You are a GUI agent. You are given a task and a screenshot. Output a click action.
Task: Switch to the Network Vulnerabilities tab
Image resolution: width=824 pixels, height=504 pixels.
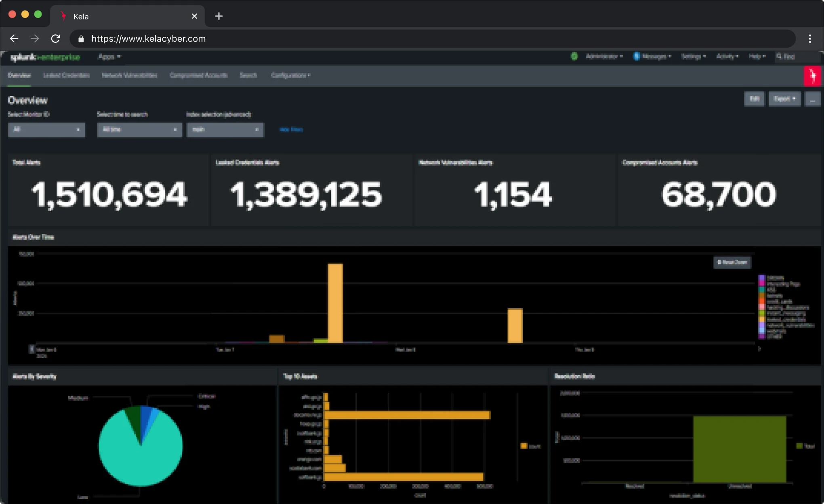tap(129, 76)
